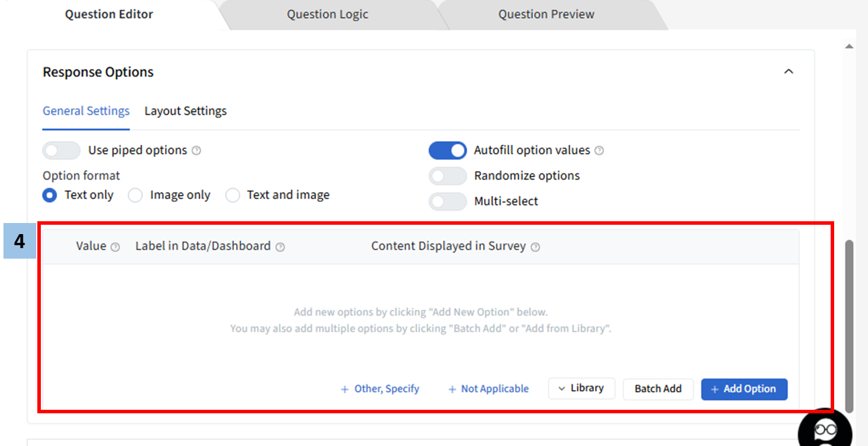Select the Image only option format
The height and width of the screenshot is (446, 868).
pyautogui.click(x=135, y=196)
